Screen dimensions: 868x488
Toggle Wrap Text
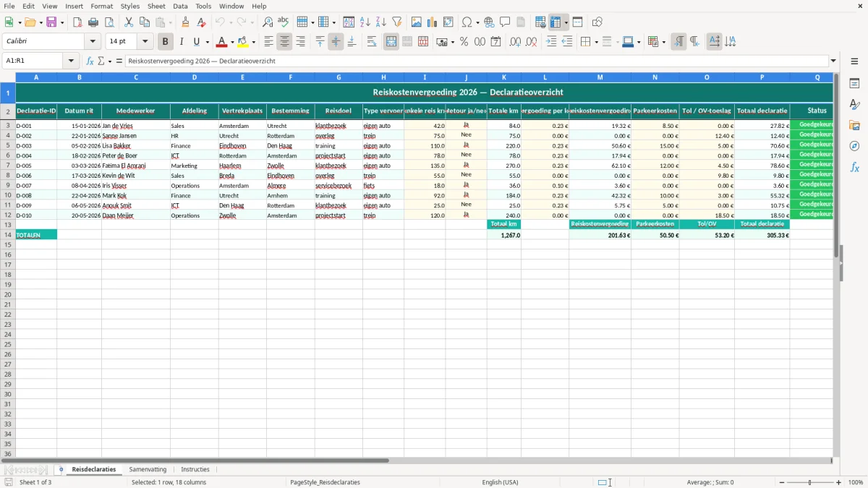372,42
